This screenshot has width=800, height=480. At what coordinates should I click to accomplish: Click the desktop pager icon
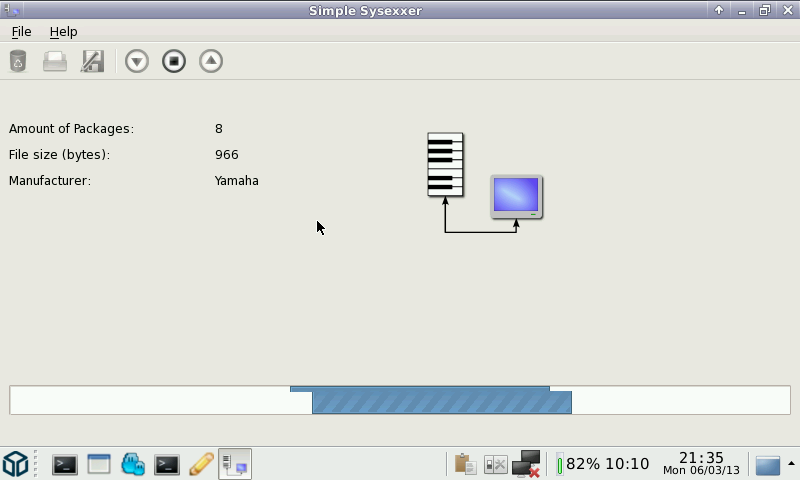[x=768, y=465]
